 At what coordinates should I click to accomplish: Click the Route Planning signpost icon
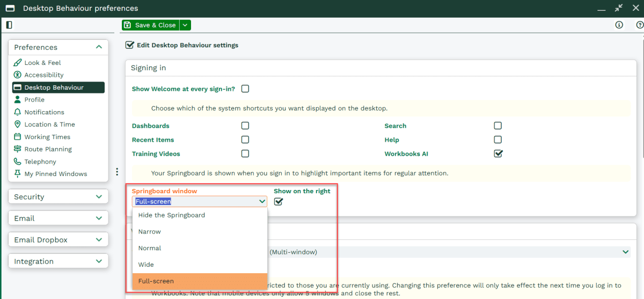point(18,149)
